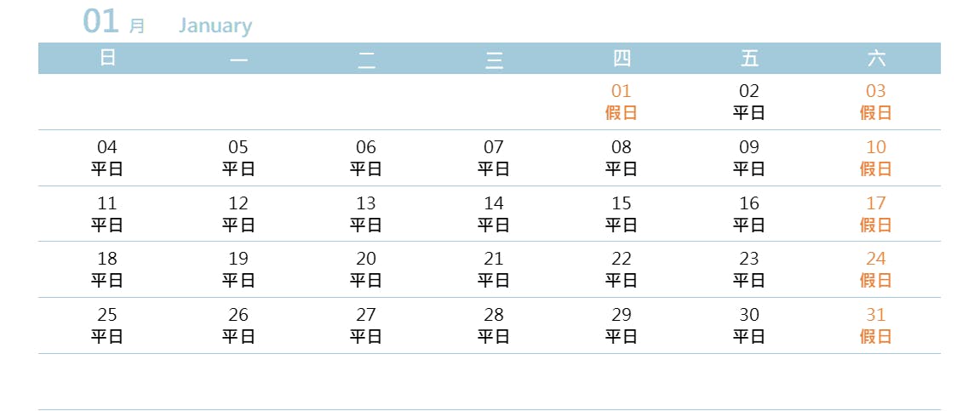Choose holiday date 17
Image resolution: width=980 pixels, height=411 pixels.
(876, 214)
